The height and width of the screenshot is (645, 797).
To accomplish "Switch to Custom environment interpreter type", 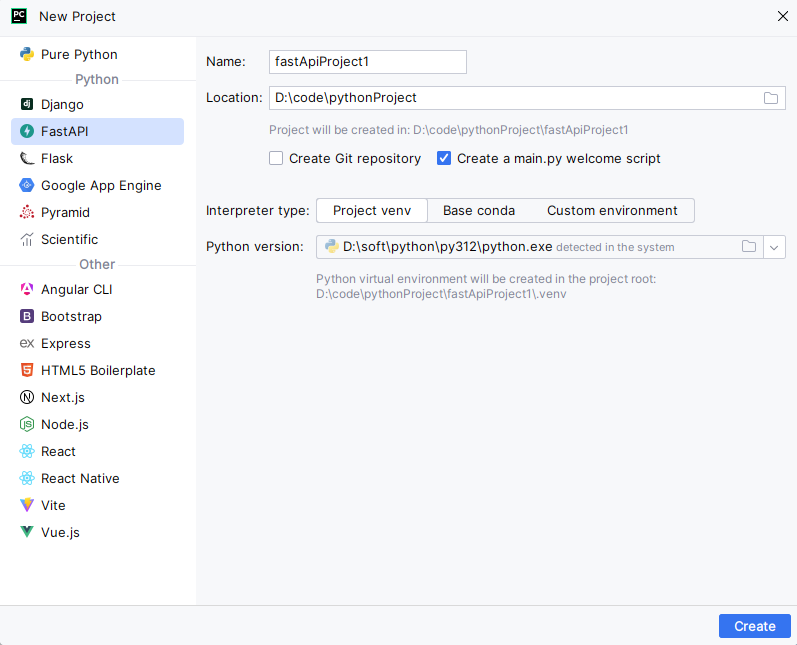I will click(x=612, y=210).
